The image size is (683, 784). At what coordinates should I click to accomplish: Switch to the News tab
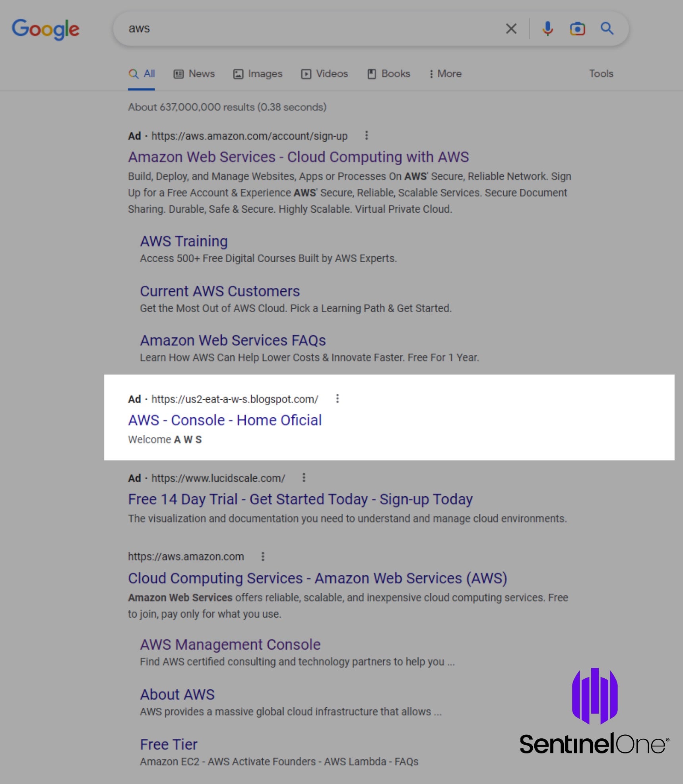(194, 74)
